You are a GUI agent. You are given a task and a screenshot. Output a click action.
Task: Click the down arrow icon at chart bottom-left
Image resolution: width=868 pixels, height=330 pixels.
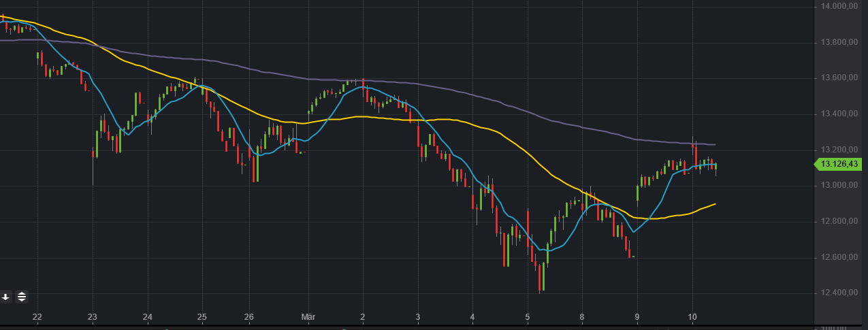[5, 297]
